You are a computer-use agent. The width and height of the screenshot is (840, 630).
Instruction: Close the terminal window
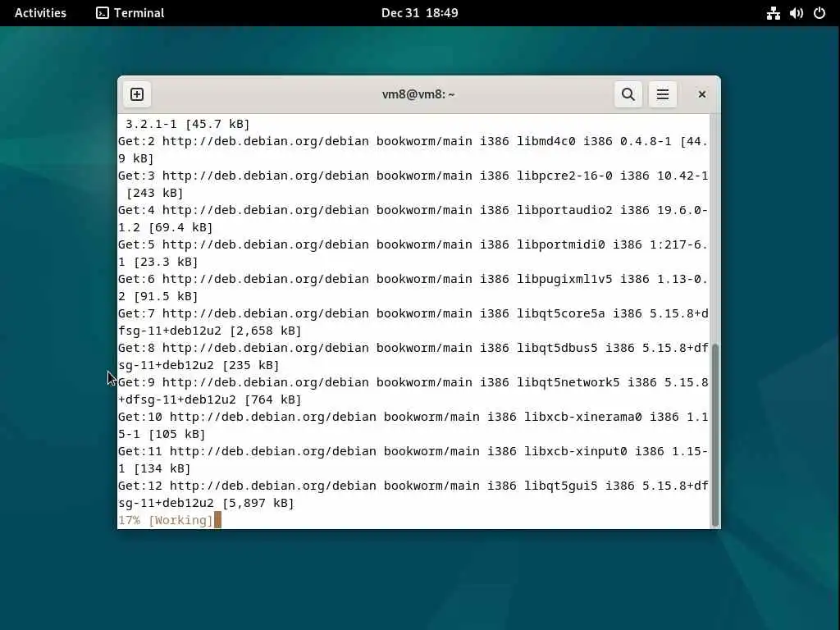pos(702,94)
